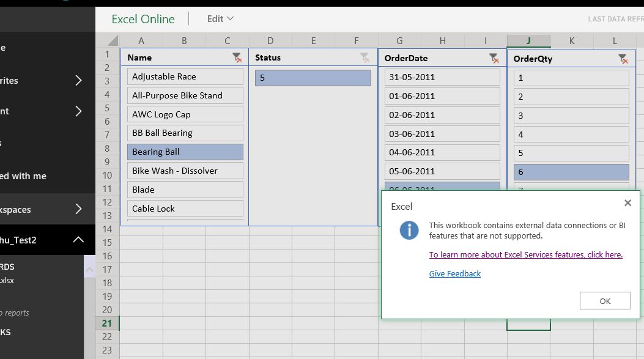Select 'Cable Lock' in the Name slicer

[185, 209]
